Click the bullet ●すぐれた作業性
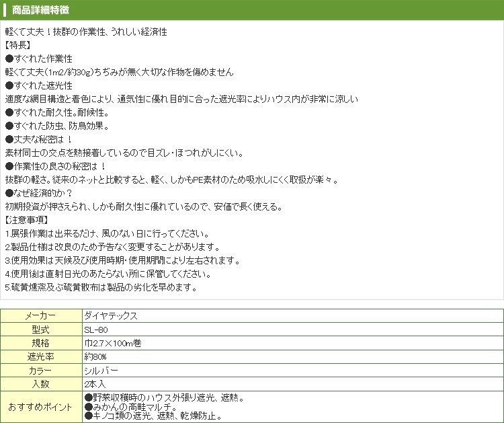The height and width of the screenshot is (423, 504). click(39, 59)
